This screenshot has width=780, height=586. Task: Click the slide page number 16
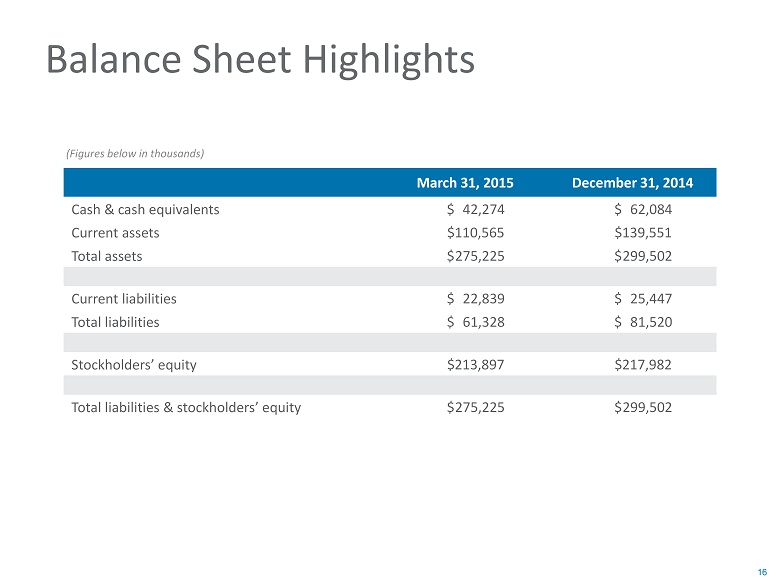(x=763, y=572)
